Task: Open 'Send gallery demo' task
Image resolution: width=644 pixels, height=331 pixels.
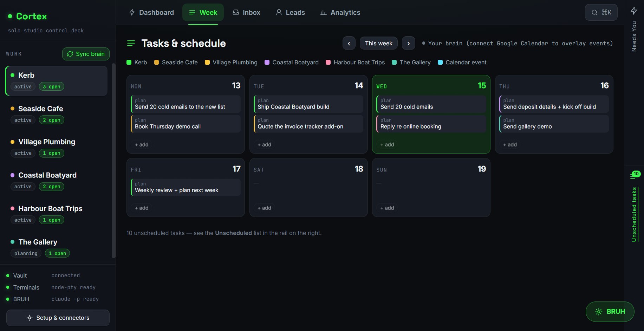Action: pyautogui.click(x=554, y=124)
